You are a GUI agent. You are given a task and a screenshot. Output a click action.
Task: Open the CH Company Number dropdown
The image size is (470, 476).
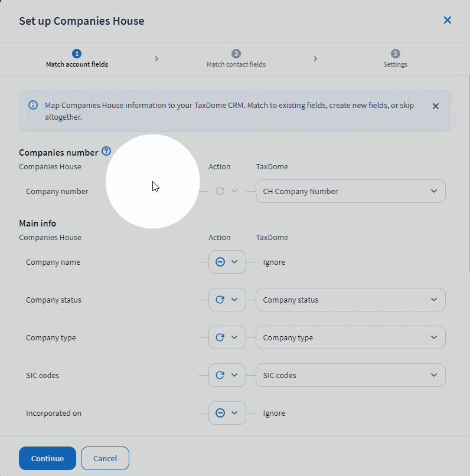[350, 191]
